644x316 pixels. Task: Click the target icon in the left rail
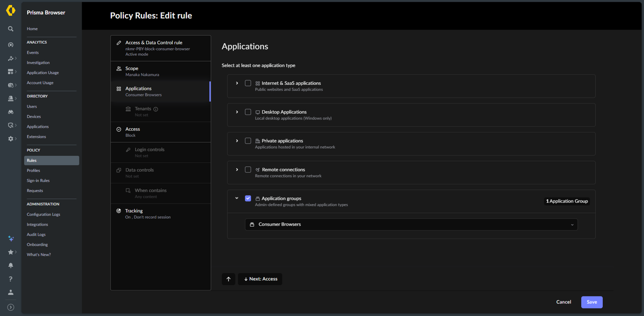pos(11,45)
